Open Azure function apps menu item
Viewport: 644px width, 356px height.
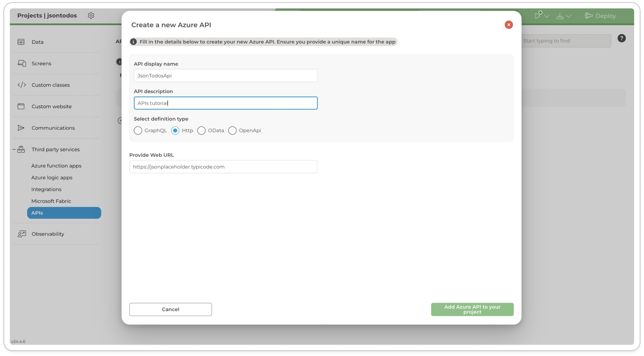pos(56,166)
